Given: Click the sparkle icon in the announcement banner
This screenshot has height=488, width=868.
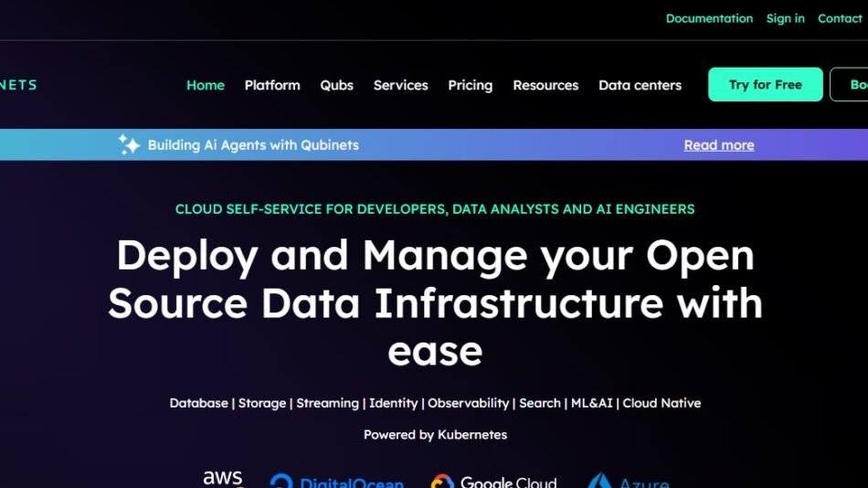Looking at the screenshot, I should pos(129,144).
